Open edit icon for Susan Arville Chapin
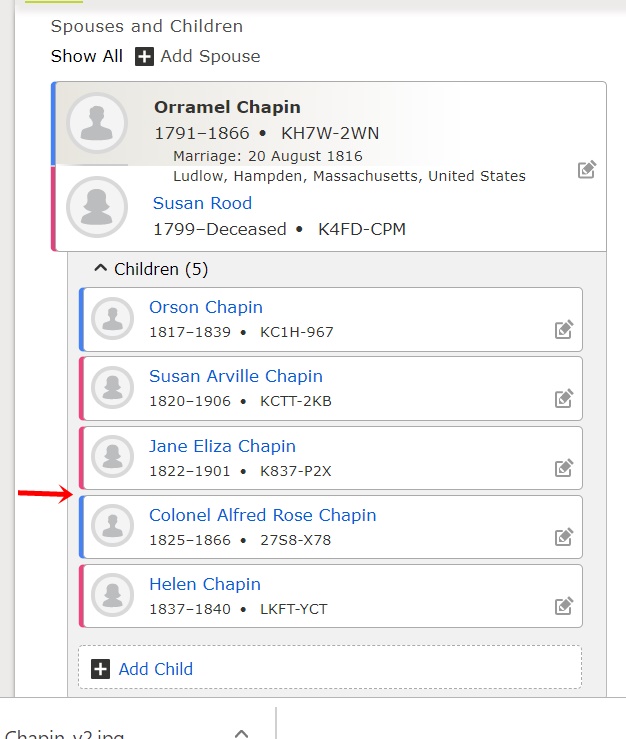This screenshot has width=626, height=739. click(x=564, y=398)
